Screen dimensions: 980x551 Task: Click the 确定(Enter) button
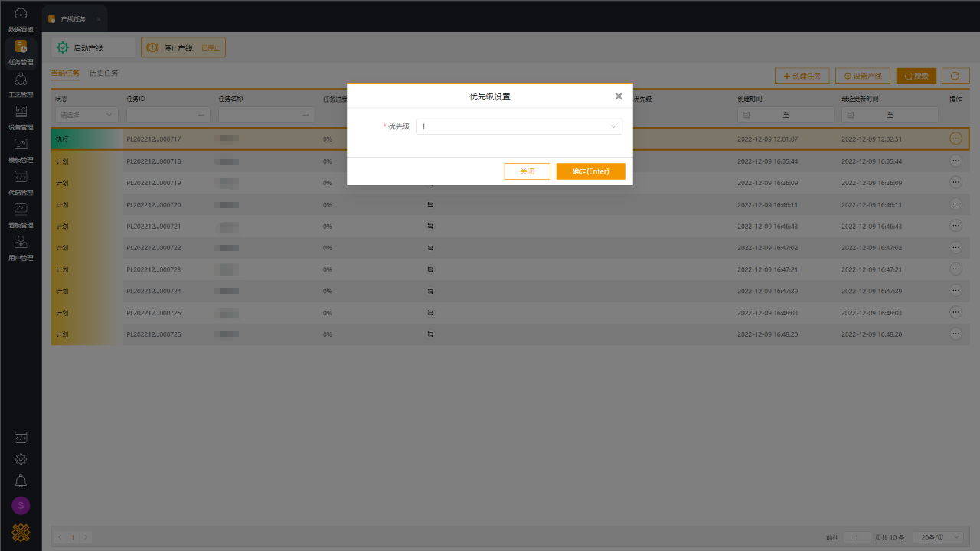click(x=590, y=171)
